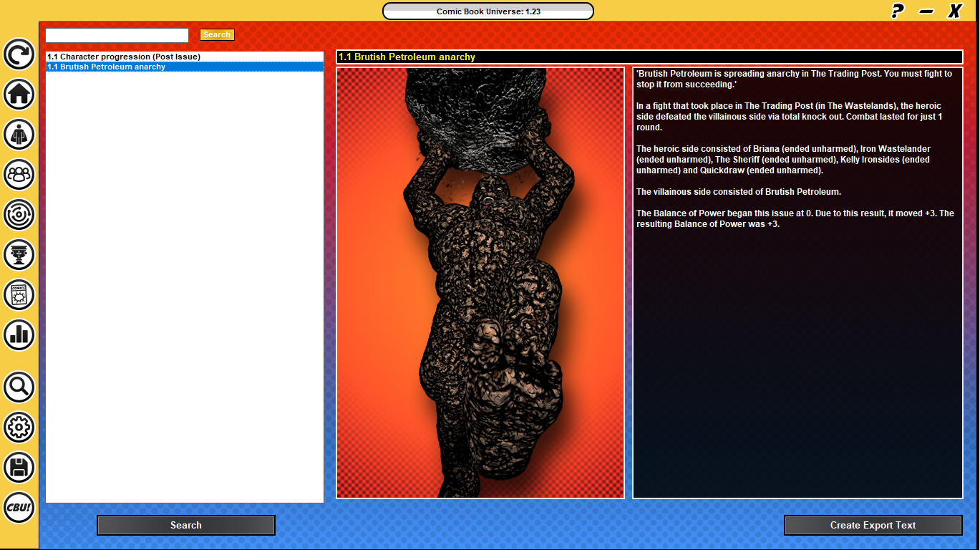Click the large Search button below the list
Screen dimensions: 980x550
pyautogui.click(x=186, y=525)
